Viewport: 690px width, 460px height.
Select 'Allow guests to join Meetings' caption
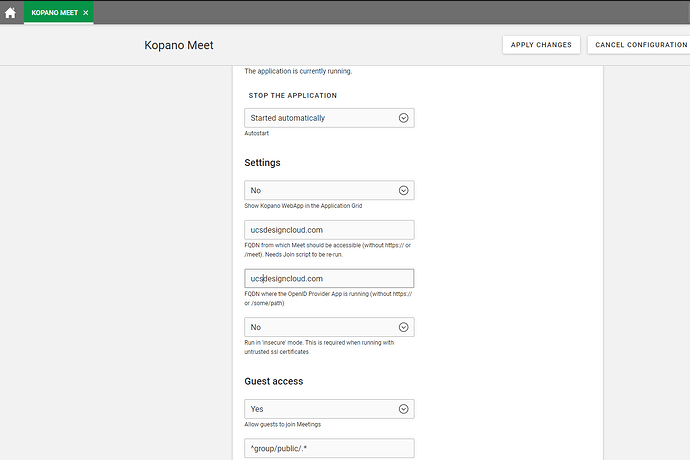click(283, 424)
